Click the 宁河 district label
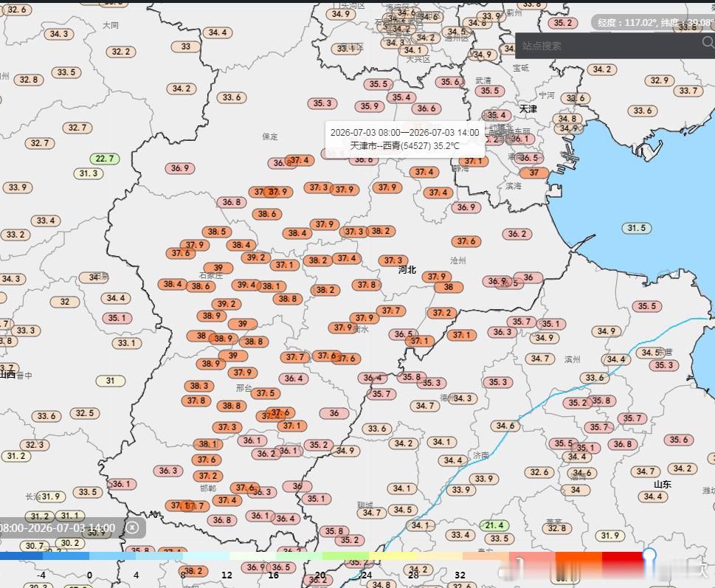The image size is (715, 588). 547,95
